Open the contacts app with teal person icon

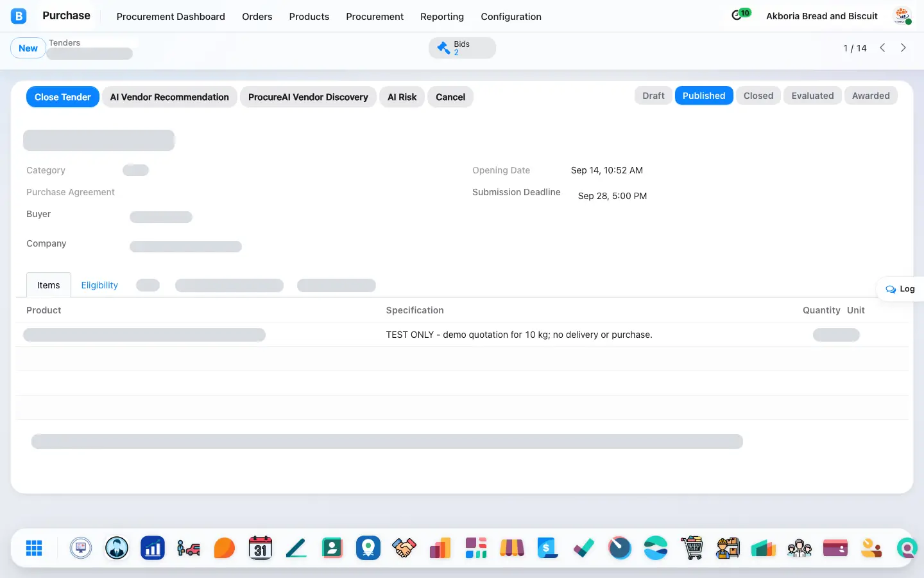332,548
